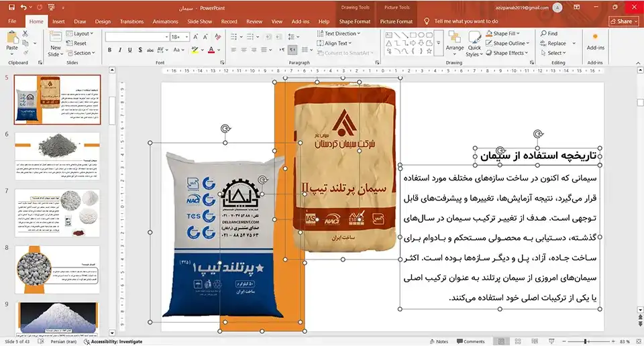Open the Transitions tab
Screen dimensions: 644x346
[131, 21]
